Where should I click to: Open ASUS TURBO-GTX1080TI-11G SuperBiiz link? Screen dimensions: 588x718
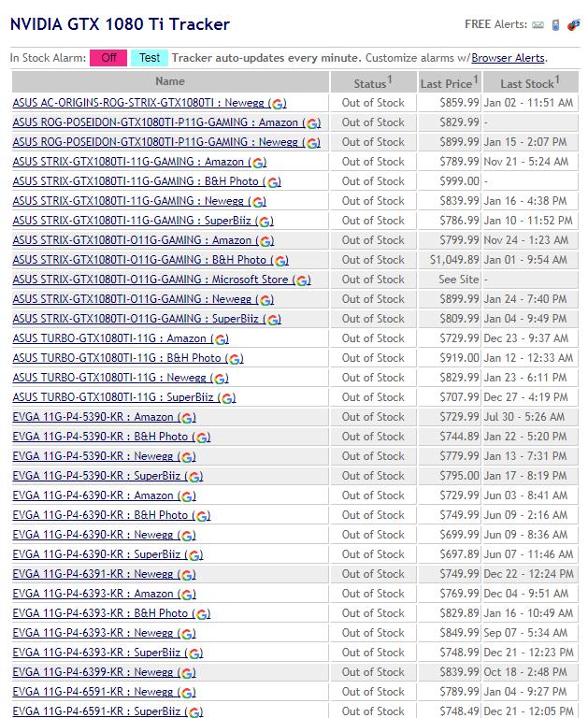113,397
